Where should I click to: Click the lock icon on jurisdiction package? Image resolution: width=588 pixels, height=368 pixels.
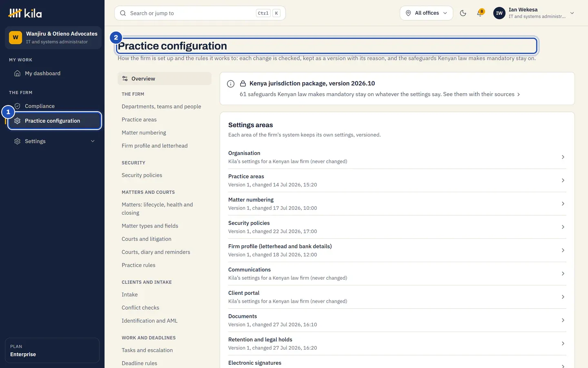click(243, 83)
